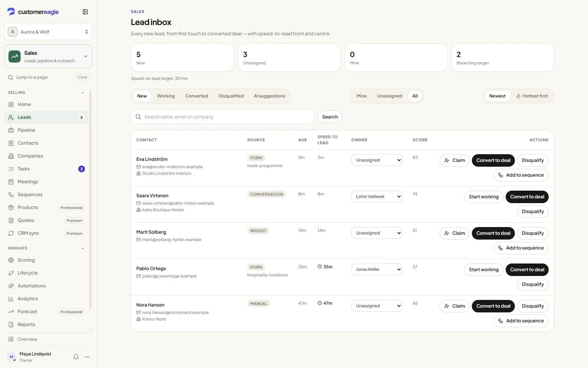Go to Pipeline page
Image resolution: width=588 pixels, height=368 pixels.
(47, 130)
